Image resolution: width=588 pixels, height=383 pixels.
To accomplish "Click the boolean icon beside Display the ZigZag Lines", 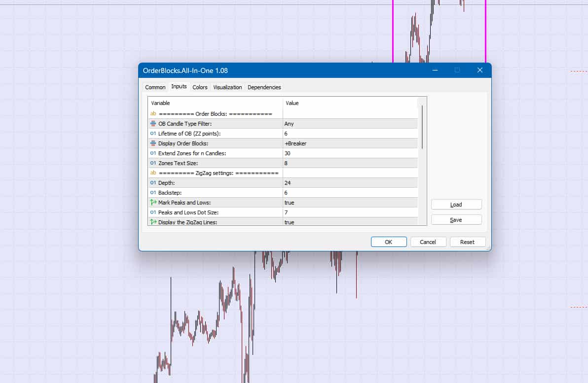I will click(153, 222).
